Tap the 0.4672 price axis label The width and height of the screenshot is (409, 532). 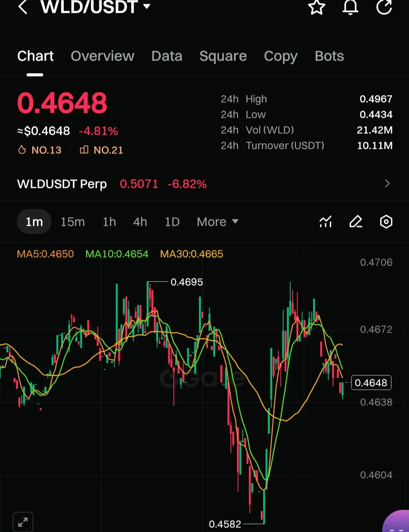(x=376, y=329)
